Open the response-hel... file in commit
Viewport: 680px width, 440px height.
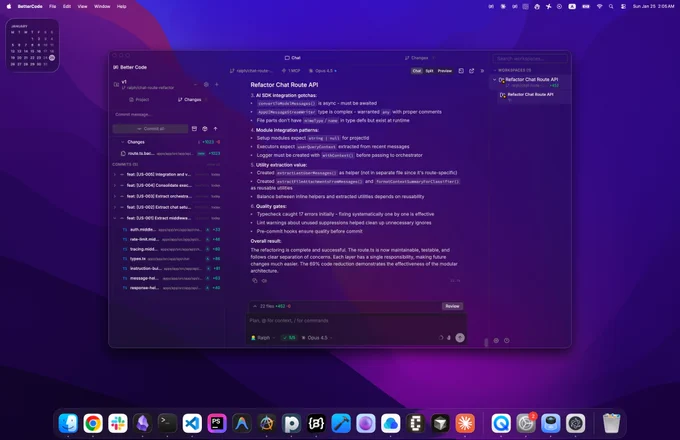pos(171,288)
